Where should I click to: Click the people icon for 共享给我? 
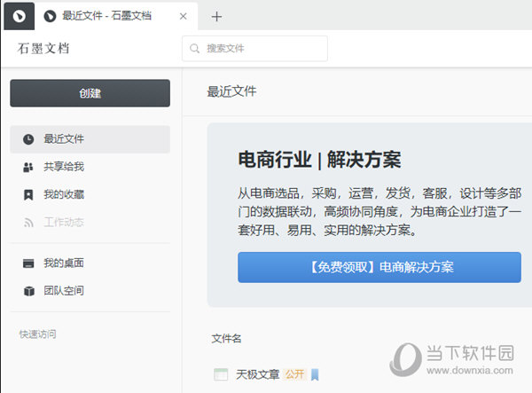28,167
